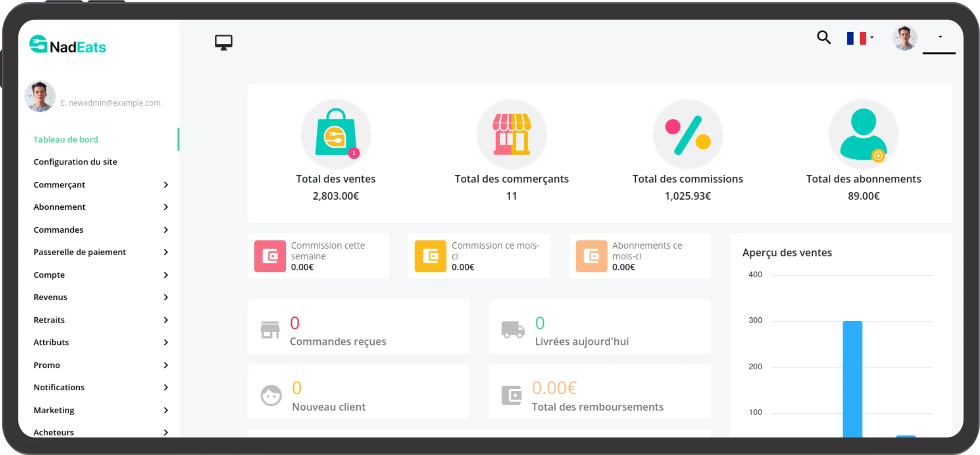Open search with the magnifier icon
The height and width of the screenshot is (455, 980).
[823, 37]
